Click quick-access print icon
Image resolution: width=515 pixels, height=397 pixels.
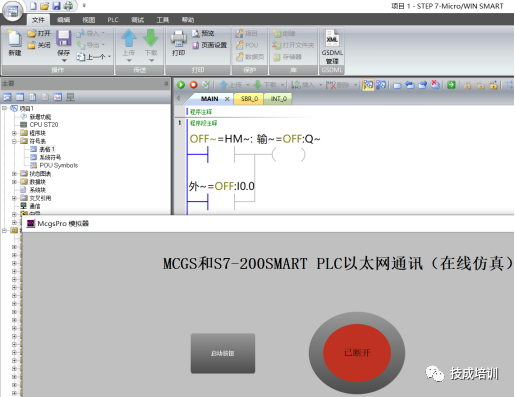click(x=68, y=6)
